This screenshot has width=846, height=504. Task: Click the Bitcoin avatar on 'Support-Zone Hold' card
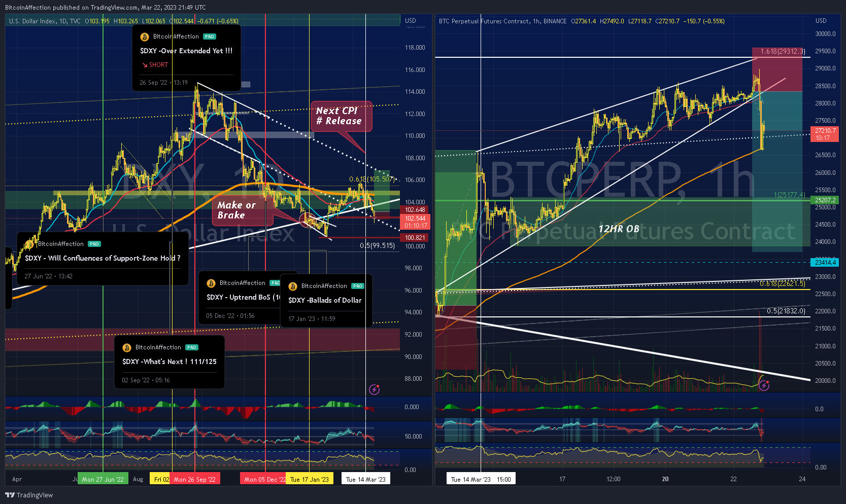(29, 244)
